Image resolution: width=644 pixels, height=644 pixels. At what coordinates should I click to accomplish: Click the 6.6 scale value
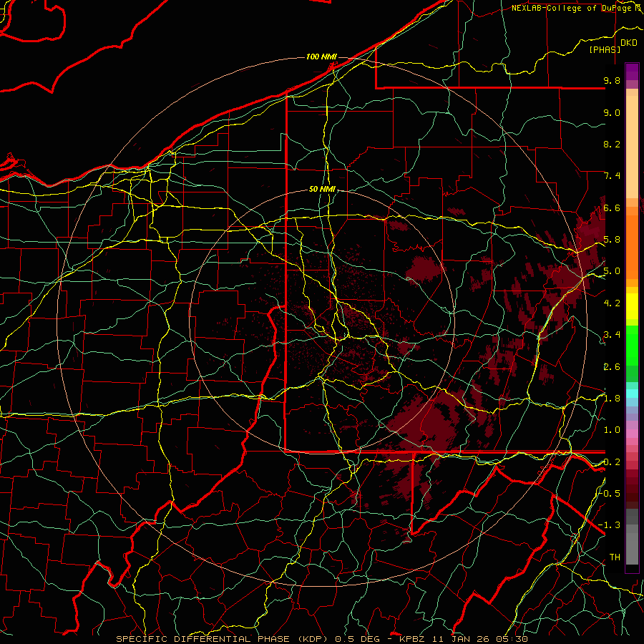(x=612, y=208)
